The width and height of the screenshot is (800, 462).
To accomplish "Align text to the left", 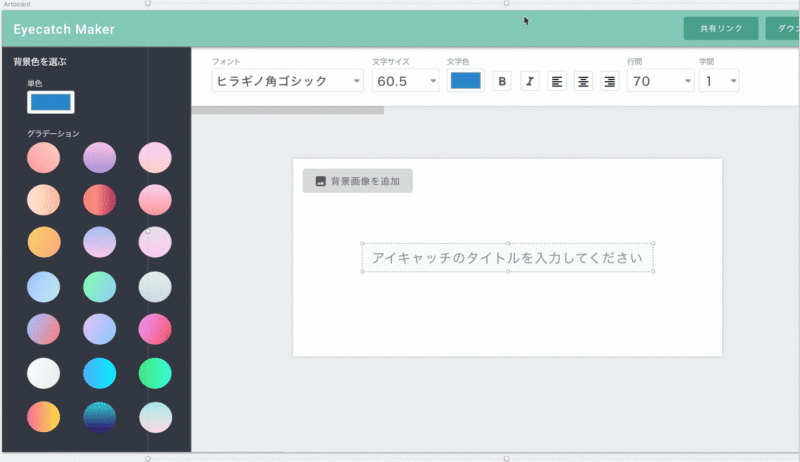I will [557, 81].
